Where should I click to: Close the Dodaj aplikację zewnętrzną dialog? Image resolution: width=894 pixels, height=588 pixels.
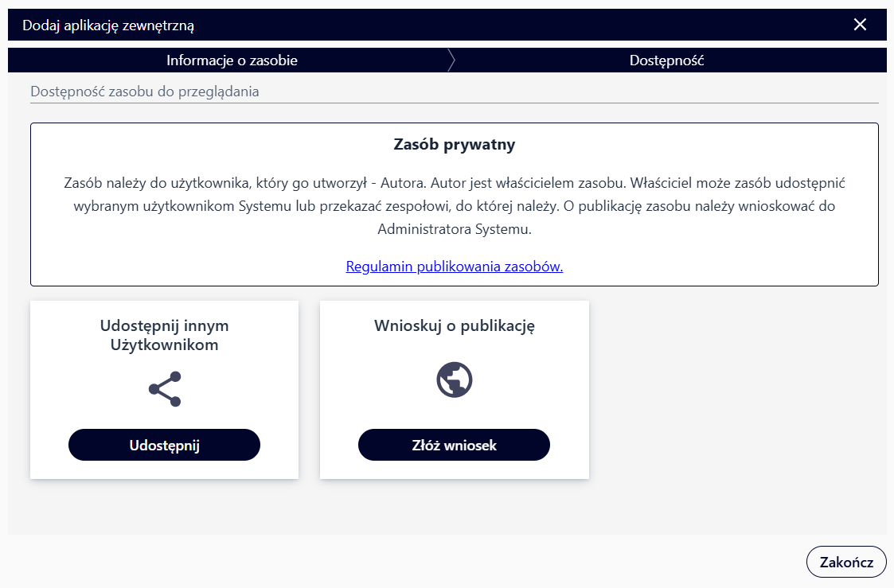pyautogui.click(x=860, y=25)
